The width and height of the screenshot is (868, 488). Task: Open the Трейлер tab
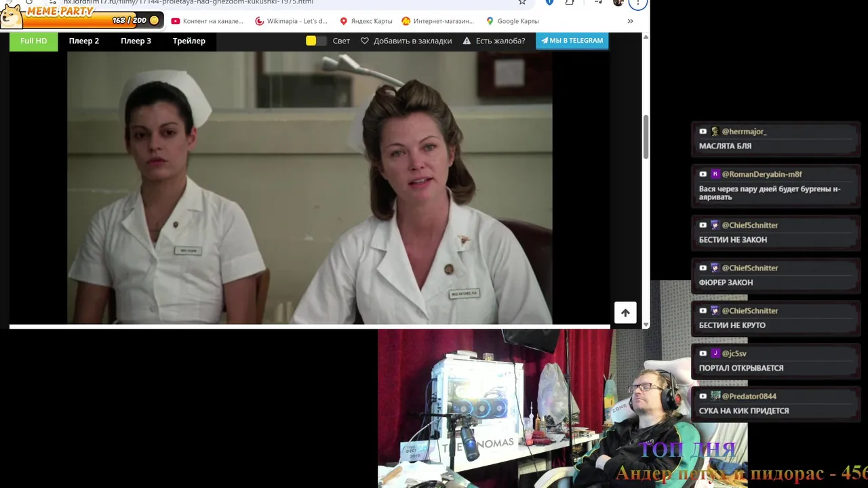click(x=189, y=41)
